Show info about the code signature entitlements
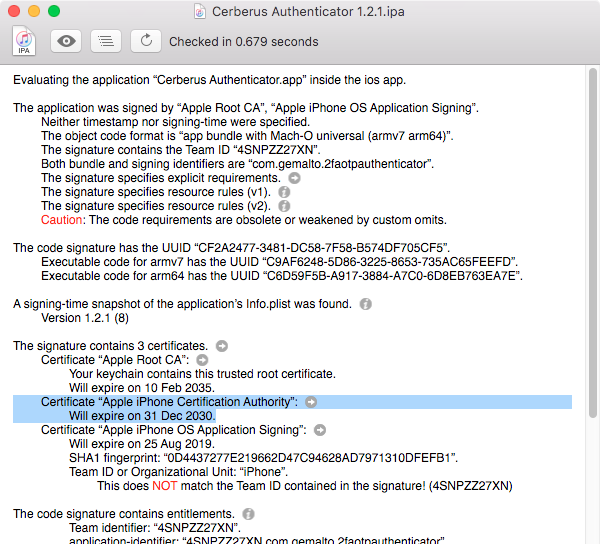The height and width of the screenshot is (544, 600). 248,514
